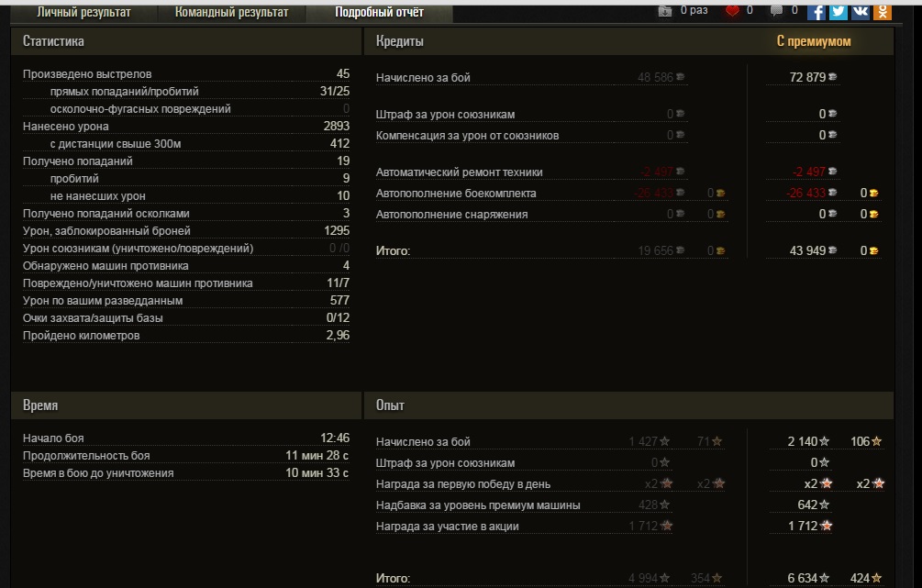Click the battle start time 12:46

335,438
